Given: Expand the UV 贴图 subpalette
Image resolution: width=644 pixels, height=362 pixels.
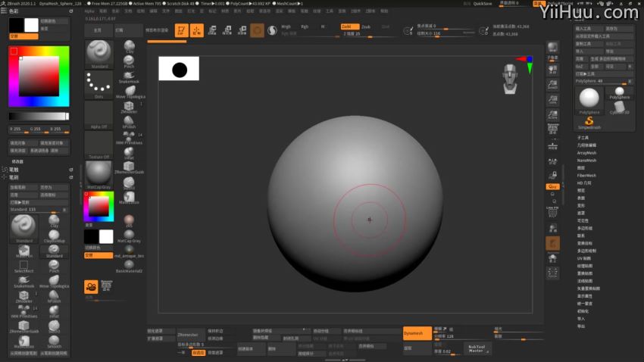Looking at the screenshot, I should [584, 258].
